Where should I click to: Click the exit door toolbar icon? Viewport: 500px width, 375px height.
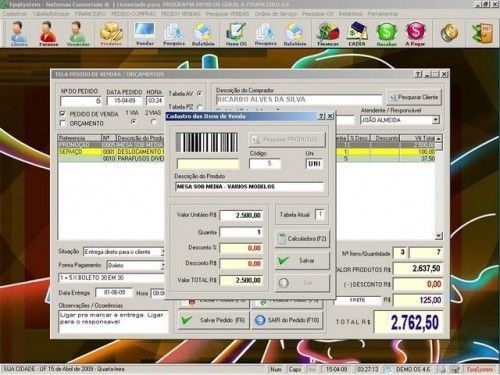point(482,33)
